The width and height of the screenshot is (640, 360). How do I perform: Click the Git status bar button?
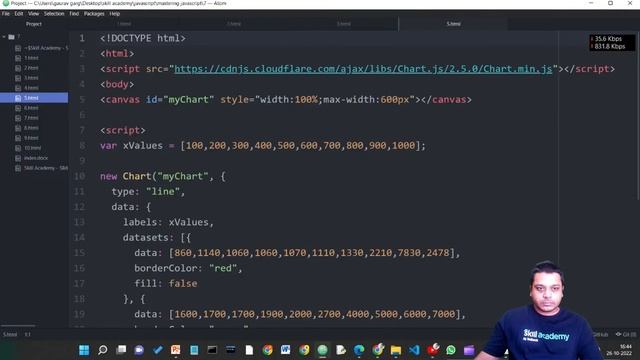(x=626, y=334)
